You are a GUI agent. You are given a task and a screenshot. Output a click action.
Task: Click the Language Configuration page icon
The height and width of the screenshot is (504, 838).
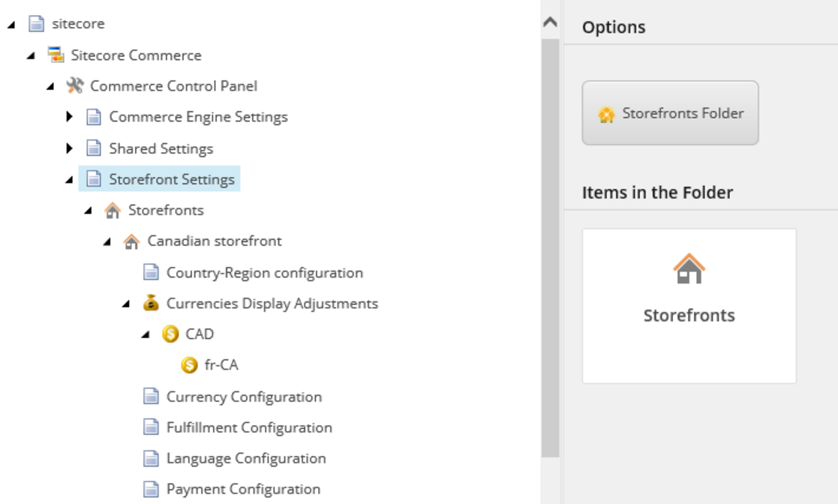151,458
